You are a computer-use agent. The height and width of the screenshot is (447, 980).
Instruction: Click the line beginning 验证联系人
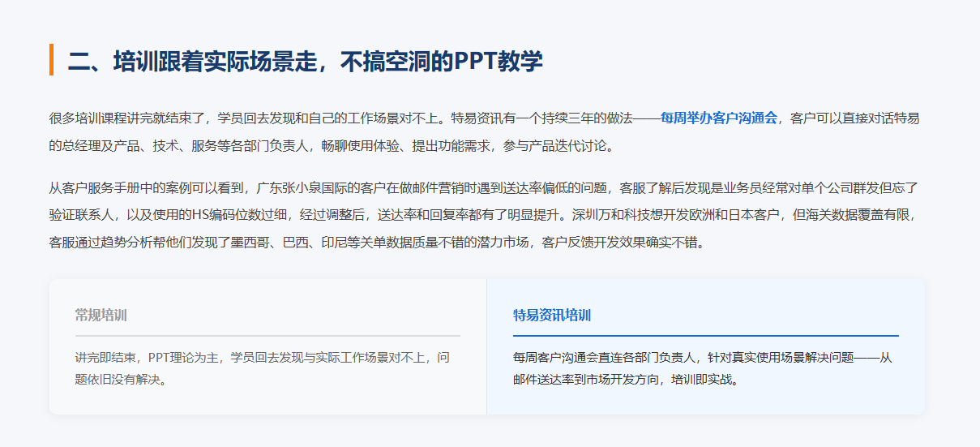[x=485, y=215]
